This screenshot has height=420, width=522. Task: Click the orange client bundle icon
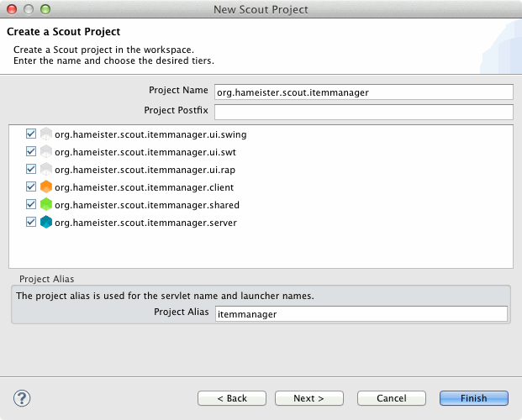46,186
